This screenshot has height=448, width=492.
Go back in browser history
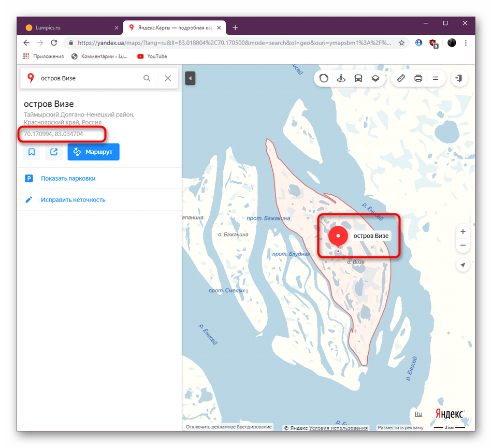pyautogui.click(x=26, y=42)
